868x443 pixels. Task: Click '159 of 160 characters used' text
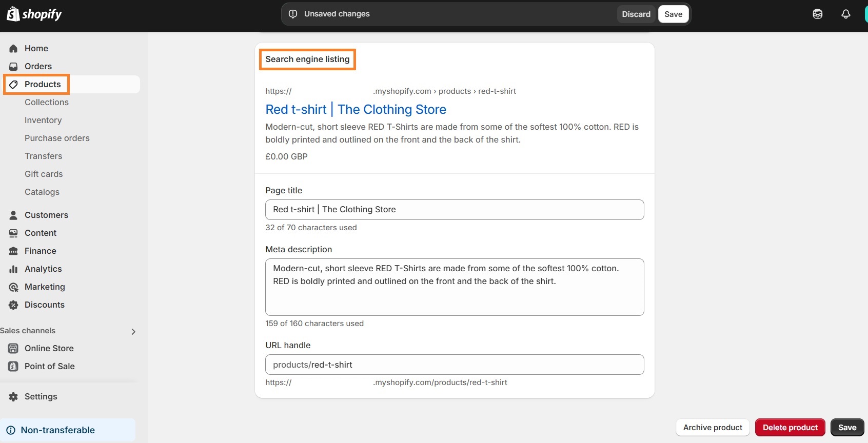pos(314,324)
